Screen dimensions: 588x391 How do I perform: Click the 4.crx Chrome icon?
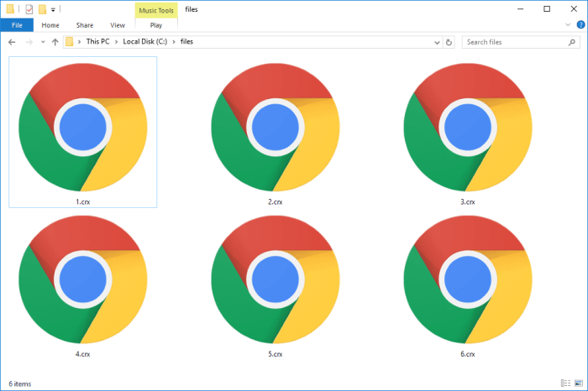pyautogui.click(x=82, y=279)
